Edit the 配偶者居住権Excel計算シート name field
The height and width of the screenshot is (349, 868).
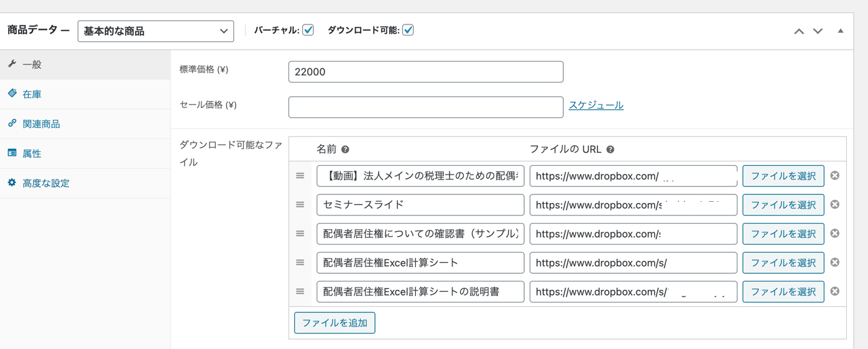click(420, 263)
